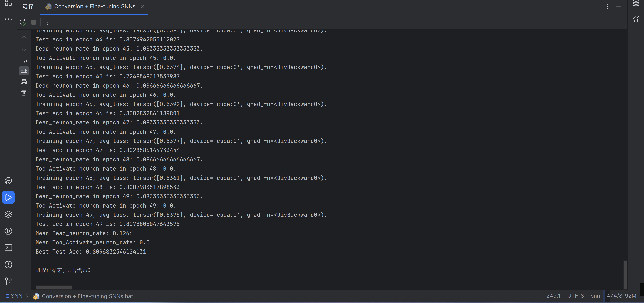This screenshot has height=303, width=644.
Task: Open the Problems tool window
Action: (8, 265)
